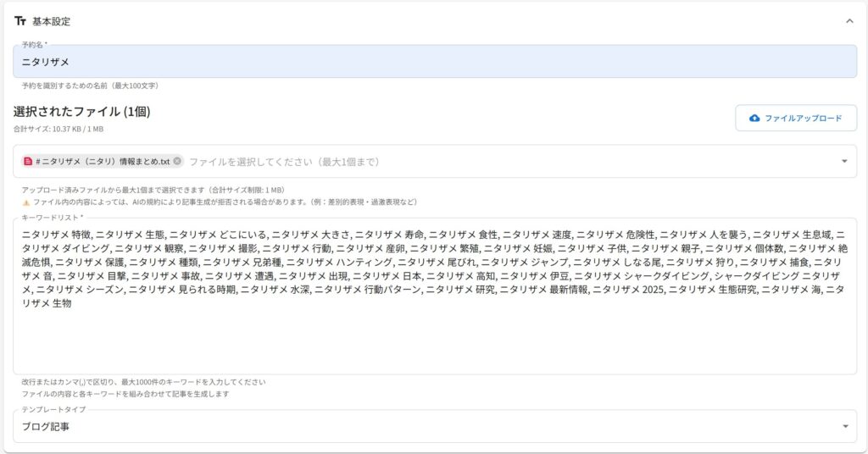
Task: Click the cloud upload icon
Action: point(754,119)
